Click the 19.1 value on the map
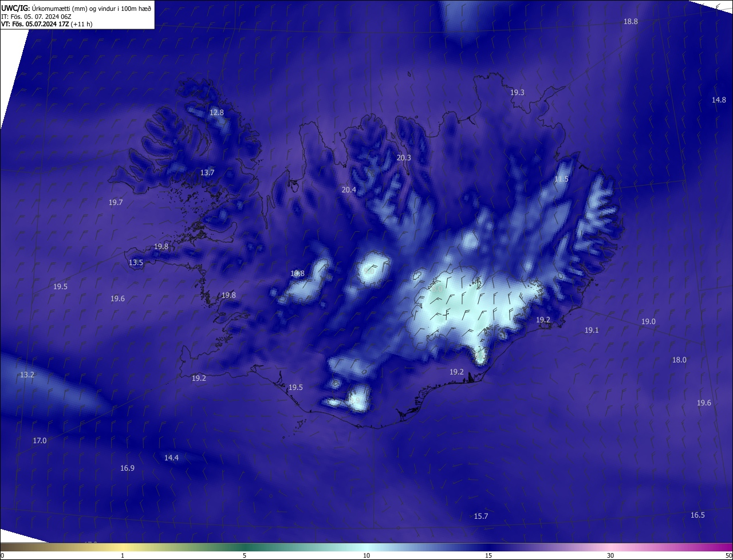 pos(592,330)
